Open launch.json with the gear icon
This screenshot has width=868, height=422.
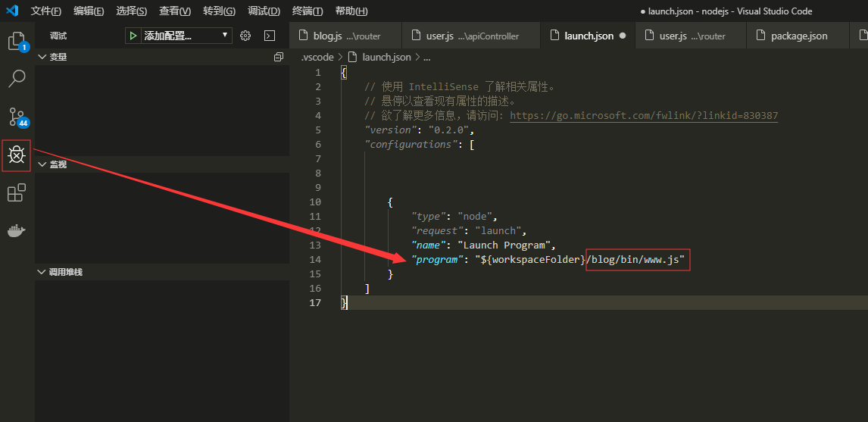(x=246, y=36)
